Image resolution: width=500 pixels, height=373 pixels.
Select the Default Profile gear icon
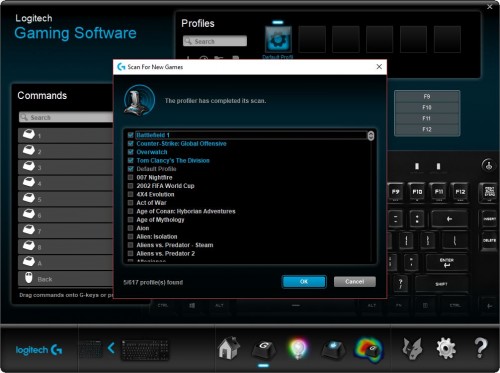tap(278, 39)
